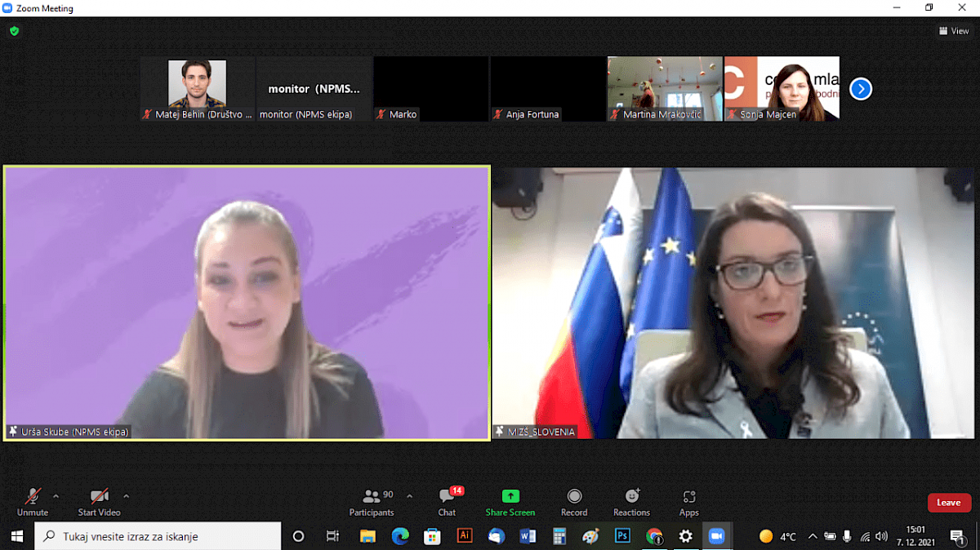
Task: Select Sonja Majcen video thumbnail
Action: (782, 89)
